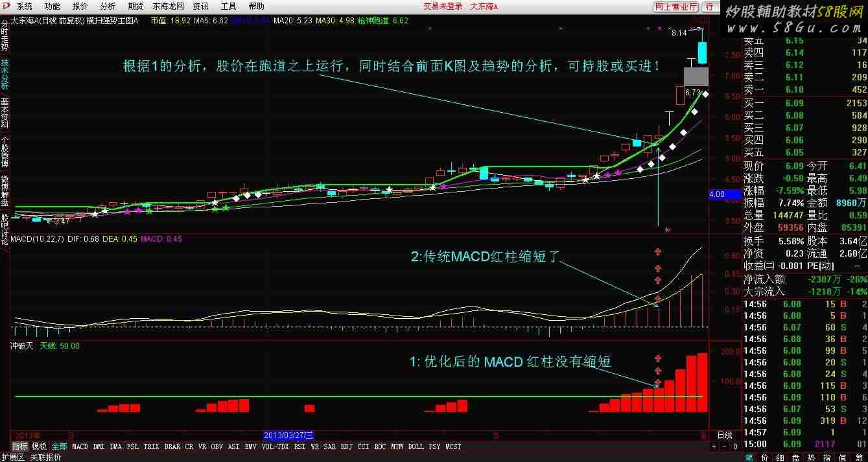Open the 帮助 menu
Viewport: 868px width, 462px height.
pyautogui.click(x=256, y=6)
